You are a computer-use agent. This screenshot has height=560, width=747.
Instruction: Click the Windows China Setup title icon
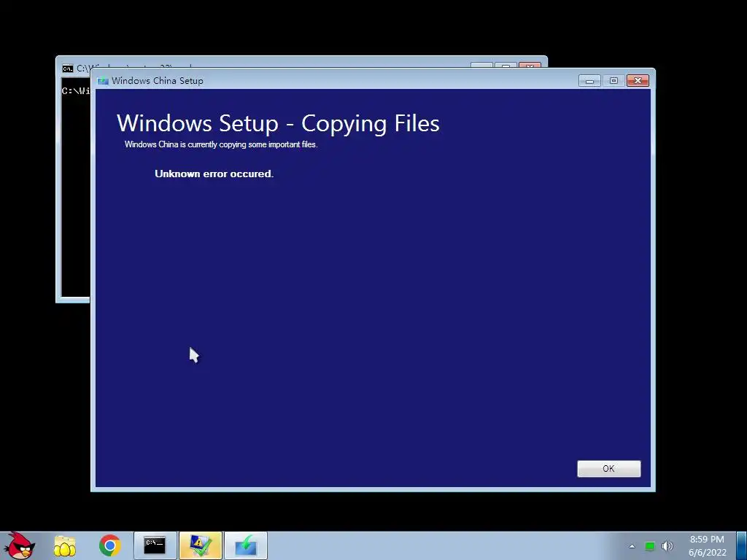[x=103, y=81]
